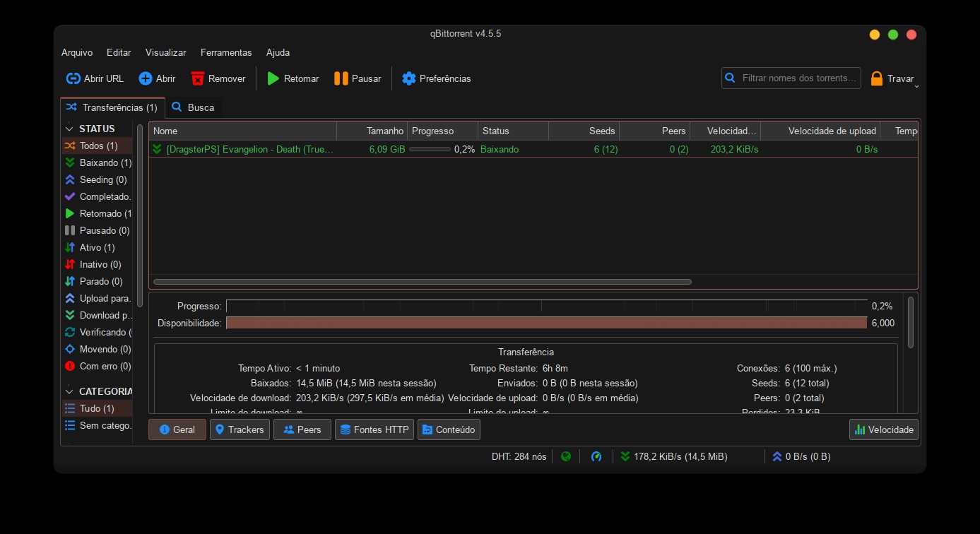
Task: Open the Ferramentas menu
Action: (x=225, y=52)
